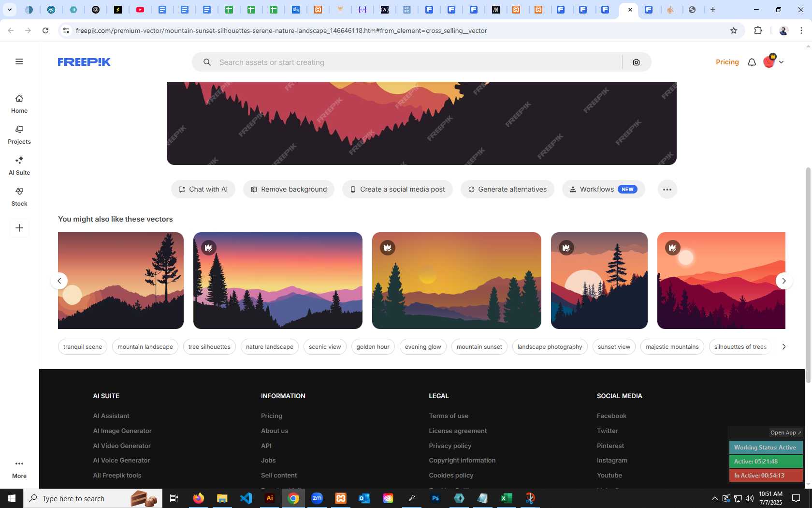Select the scenic view tag
Screen dimensions: 812x508
click(x=325, y=346)
